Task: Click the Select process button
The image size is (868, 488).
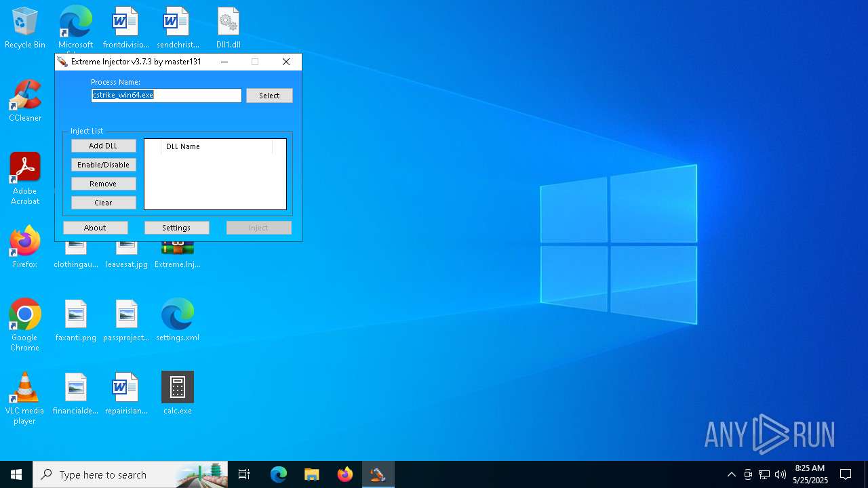Action: pos(269,96)
